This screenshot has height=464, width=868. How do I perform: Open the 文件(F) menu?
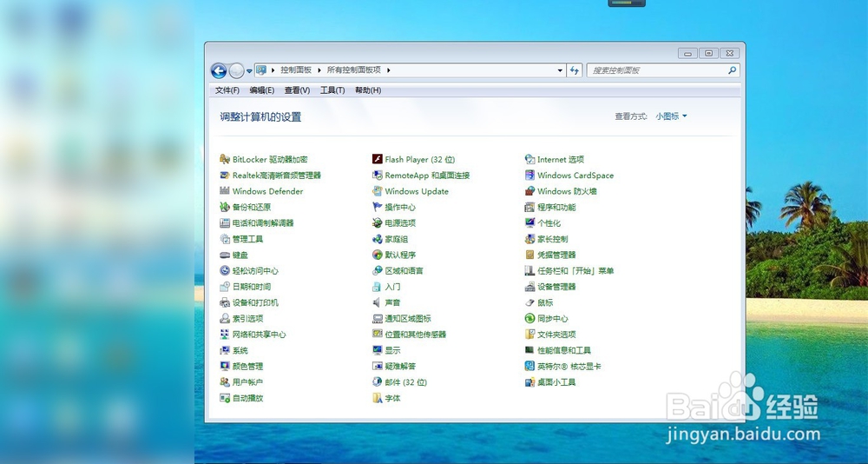tap(227, 90)
